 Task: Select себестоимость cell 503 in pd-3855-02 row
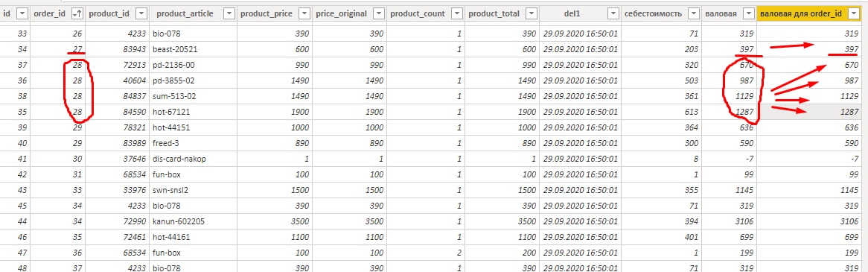pos(661,80)
